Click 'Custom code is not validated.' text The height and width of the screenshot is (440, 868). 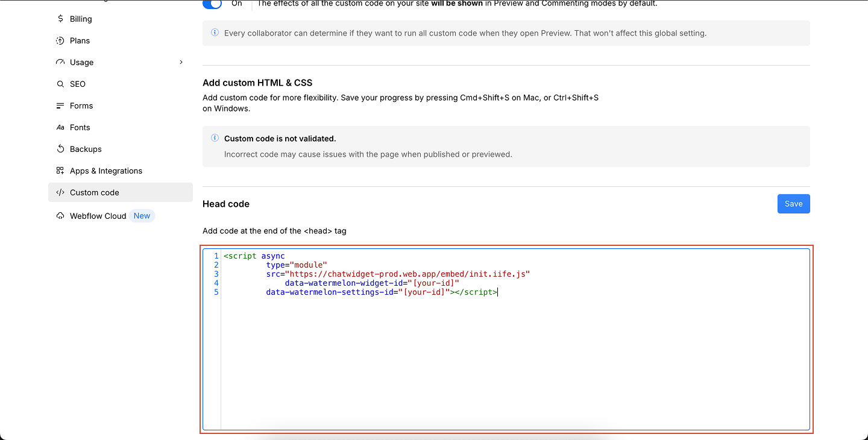(x=280, y=138)
